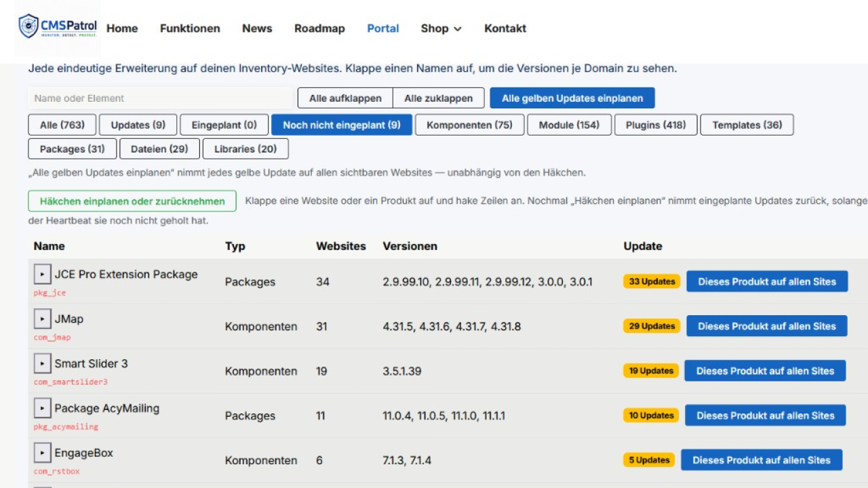The width and height of the screenshot is (868, 488).
Task: Expand the EngageBox row
Action: point(42,453)
